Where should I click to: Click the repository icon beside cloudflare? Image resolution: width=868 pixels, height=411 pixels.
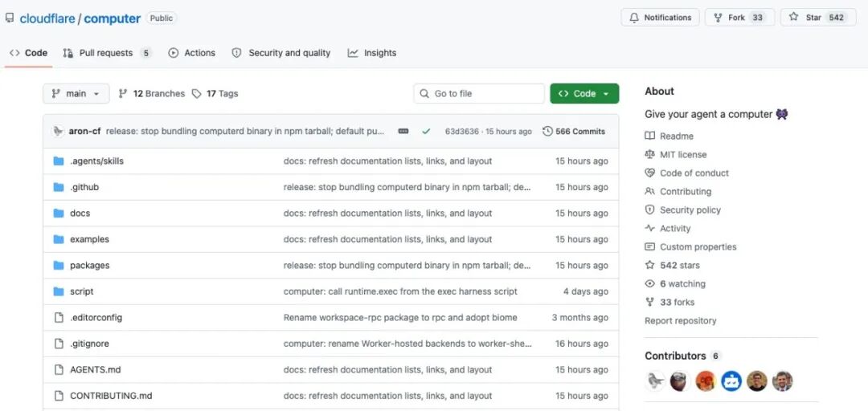coord(10,18)
